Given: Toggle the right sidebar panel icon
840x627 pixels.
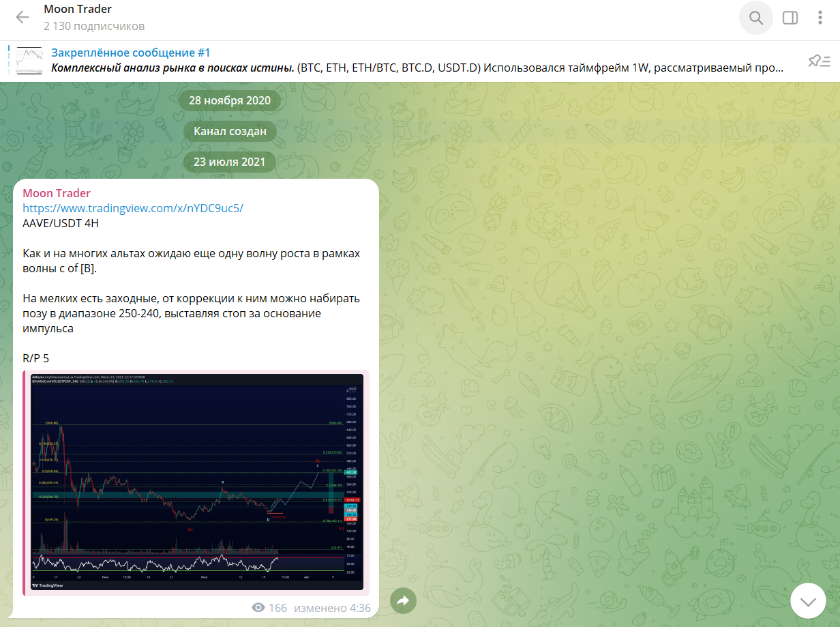Looking at the screenshot, I should pyautogui.click(x=790, y=18).
